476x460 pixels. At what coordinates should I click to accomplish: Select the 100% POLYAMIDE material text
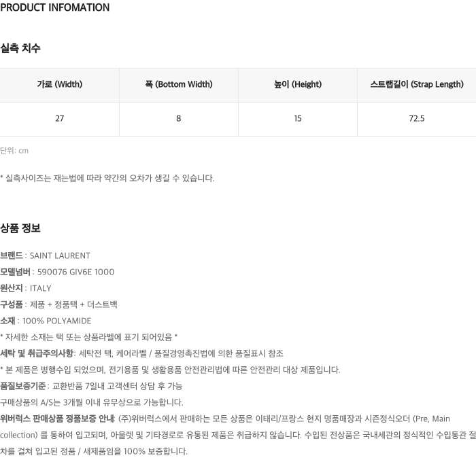(x=56, y=321)
